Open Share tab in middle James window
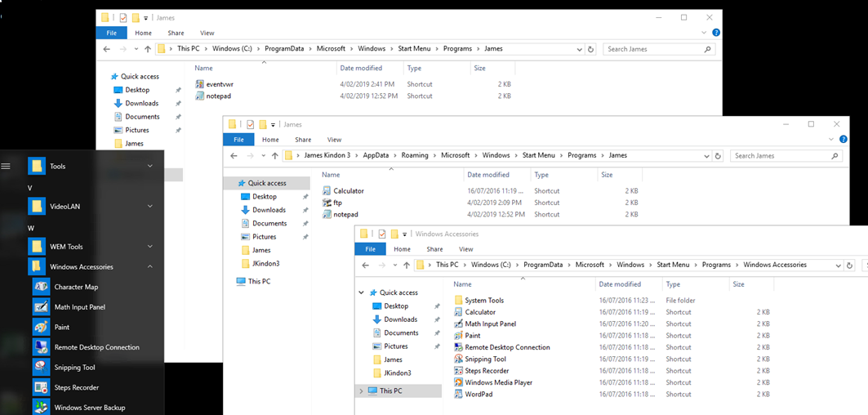 click(304, 140)
